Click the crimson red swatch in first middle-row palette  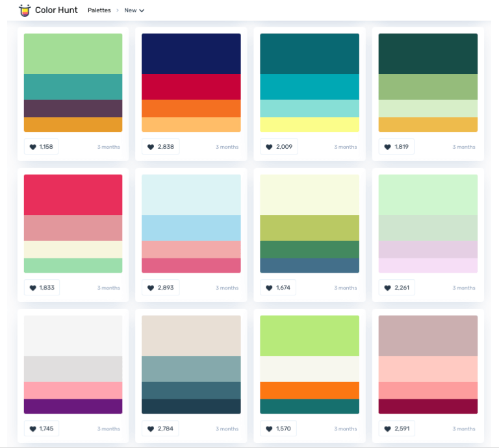(73, 194)
